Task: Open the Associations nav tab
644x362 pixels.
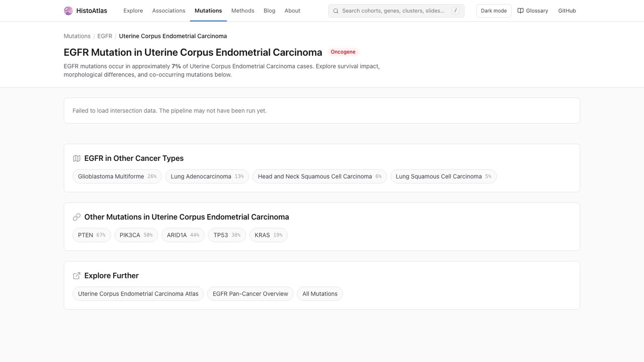Action: [x=169, y=11]
